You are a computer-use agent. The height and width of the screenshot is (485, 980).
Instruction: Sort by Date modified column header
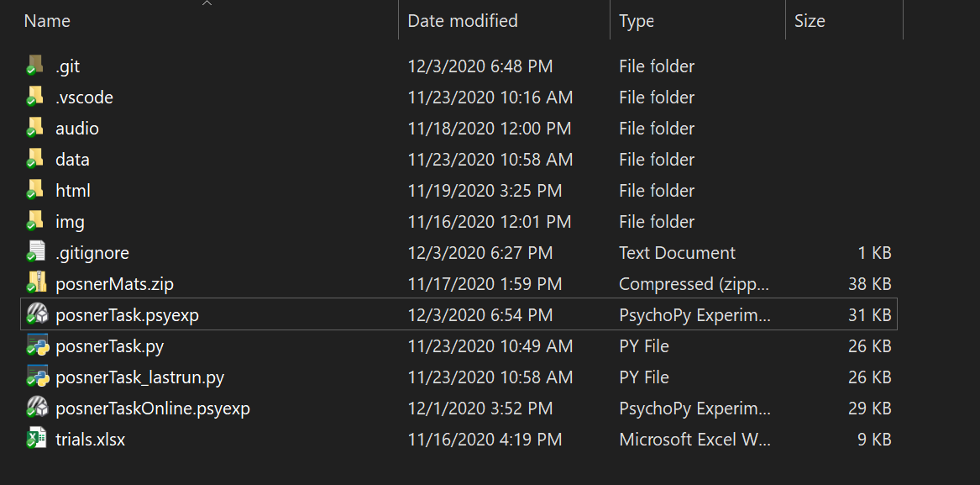(x=463, y=21)
